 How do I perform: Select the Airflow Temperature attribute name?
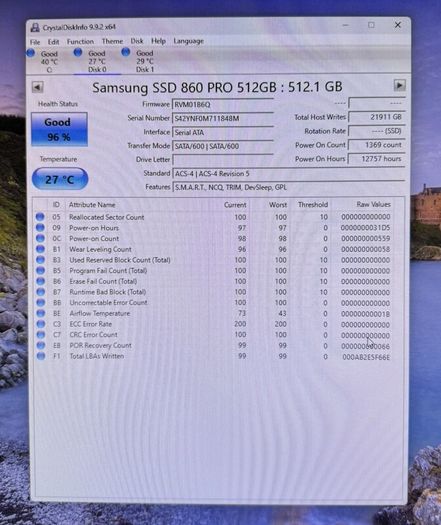pyautogui.click(x=100, y=313)
